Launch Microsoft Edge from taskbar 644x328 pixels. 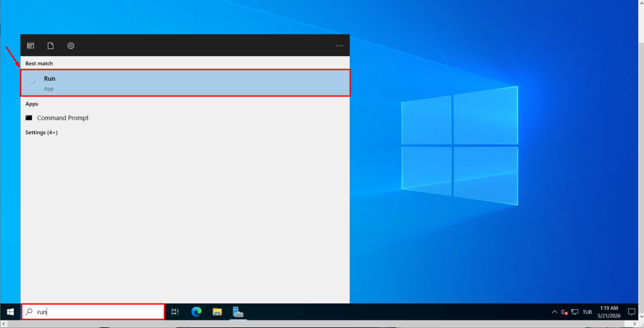point(196,312)
